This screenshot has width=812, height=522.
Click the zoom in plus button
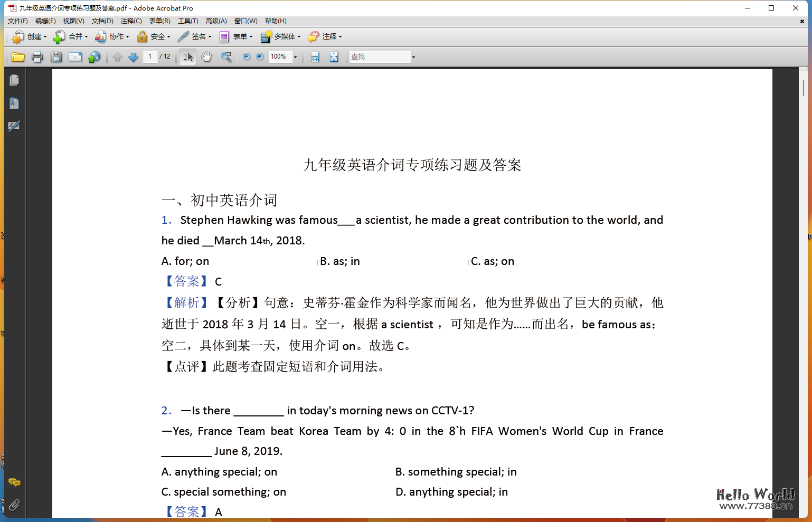pyautogui.click(x=260, y=57)
